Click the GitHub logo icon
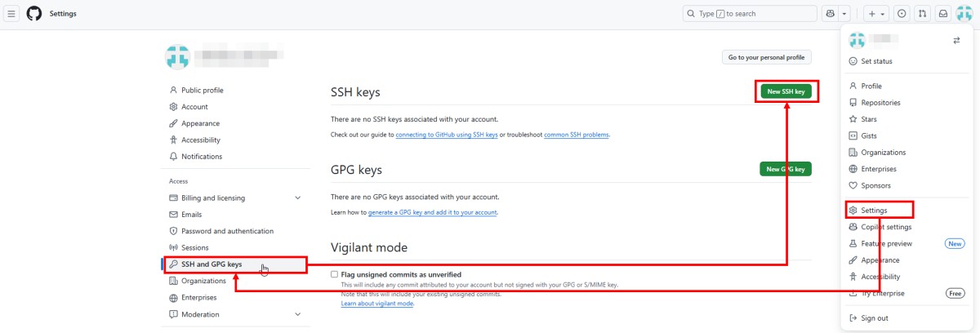 point(34,14)
